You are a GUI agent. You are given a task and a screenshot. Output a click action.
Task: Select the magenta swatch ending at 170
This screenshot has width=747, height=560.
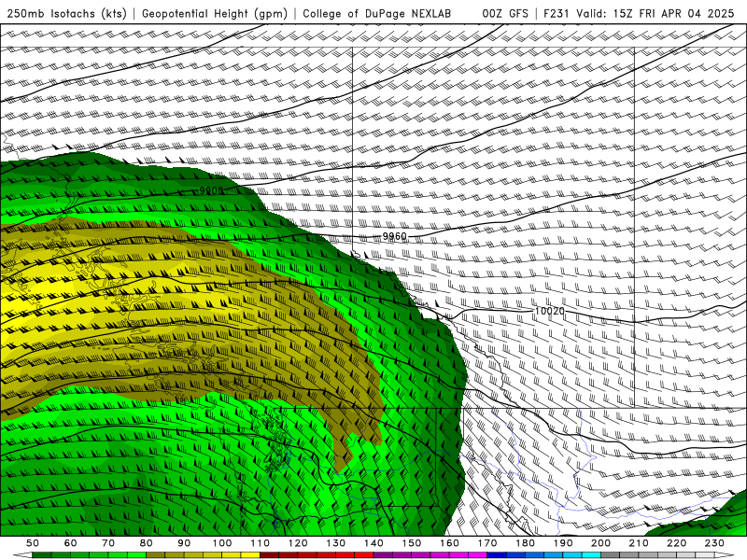pos(477,555)
